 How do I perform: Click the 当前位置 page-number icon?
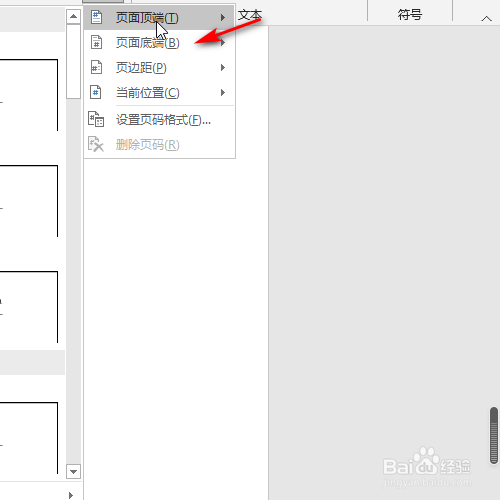click(96, 92)
